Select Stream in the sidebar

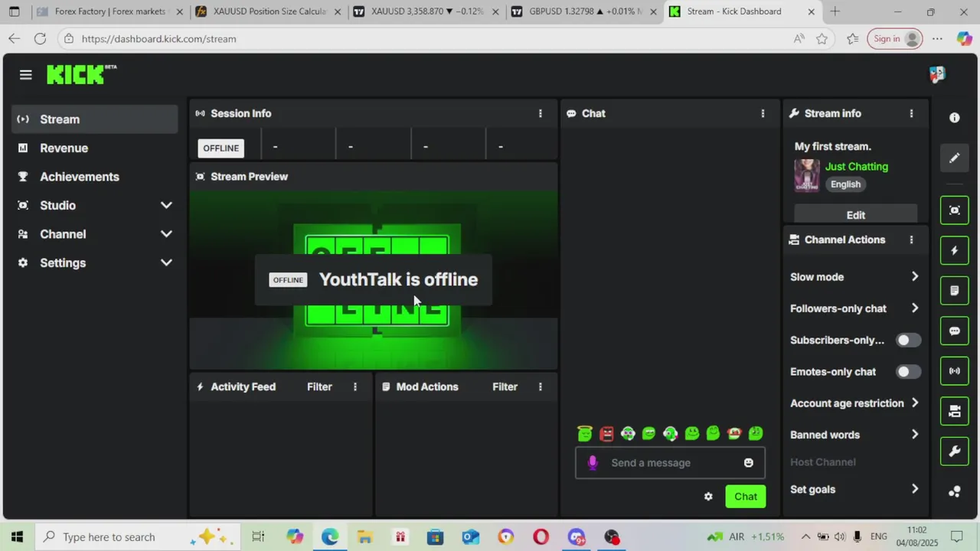95,119
